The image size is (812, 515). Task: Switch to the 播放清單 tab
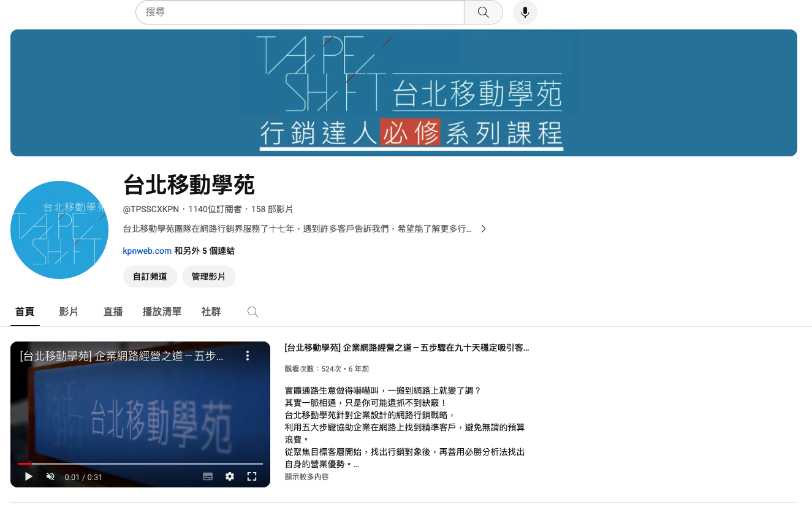[162, 312]
